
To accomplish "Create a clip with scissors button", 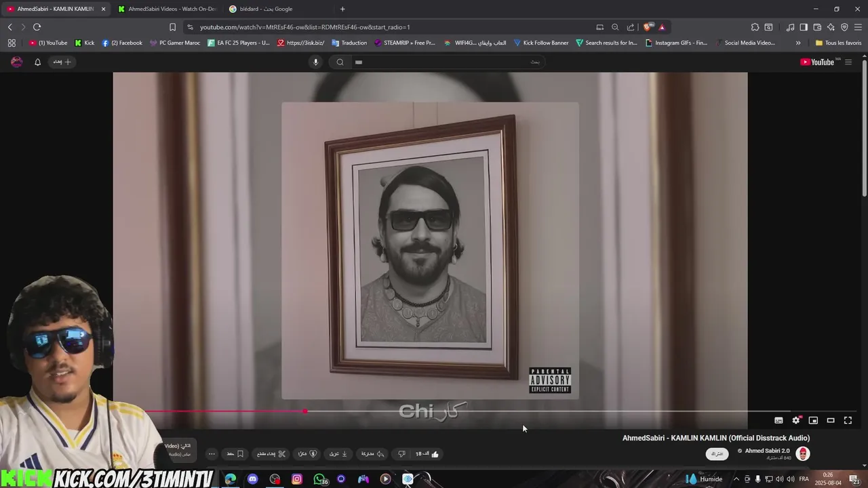I will click(272, 454).
